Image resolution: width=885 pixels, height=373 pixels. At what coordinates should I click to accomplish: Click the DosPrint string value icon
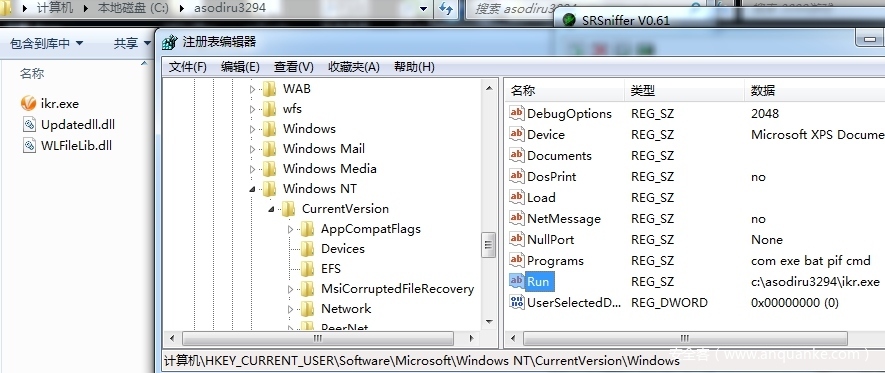(x=517, y=176)
